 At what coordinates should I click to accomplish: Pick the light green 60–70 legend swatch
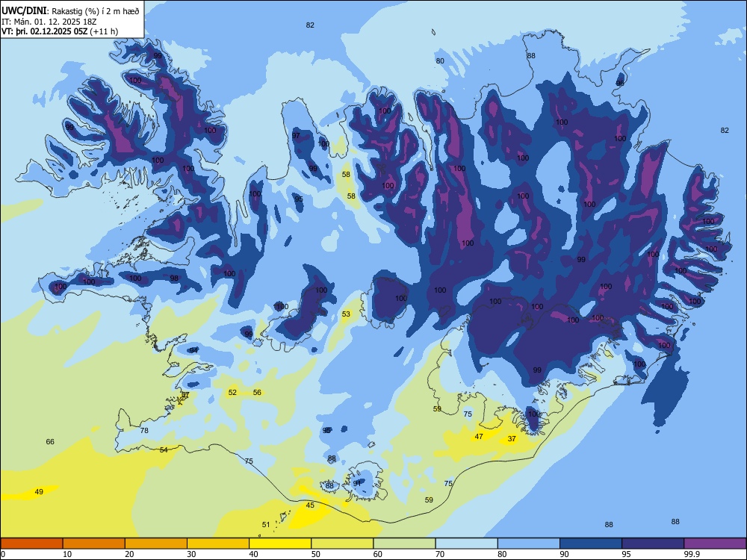tap(404, 544)
